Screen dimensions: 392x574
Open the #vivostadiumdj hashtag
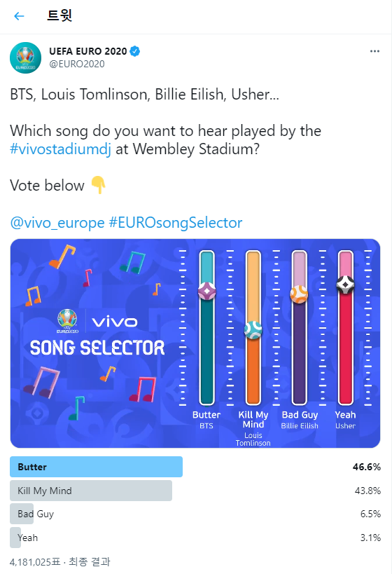click(x=60, y=149)
